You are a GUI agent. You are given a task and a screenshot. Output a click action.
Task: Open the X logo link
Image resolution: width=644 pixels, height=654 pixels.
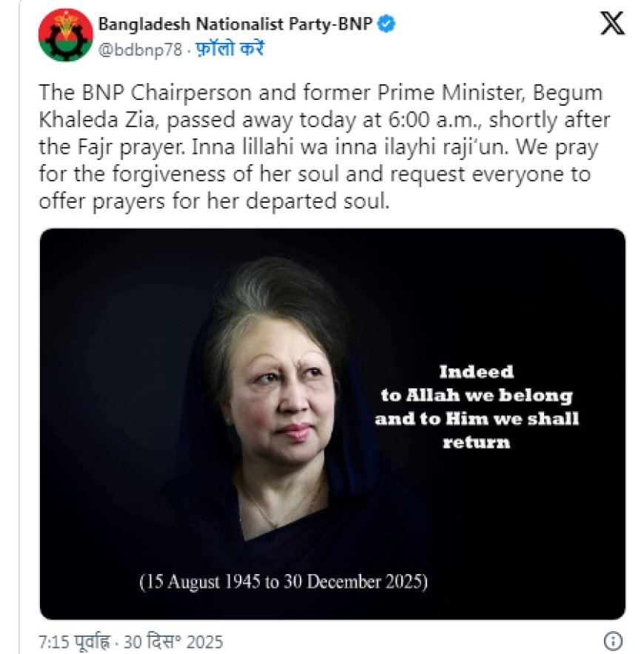[x=611, y=24]
